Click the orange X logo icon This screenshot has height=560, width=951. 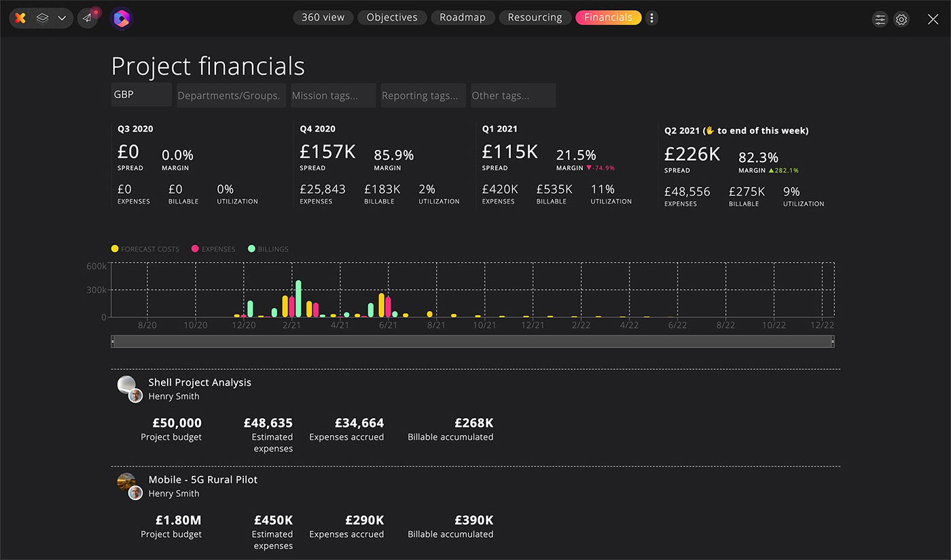pos(20,18)
